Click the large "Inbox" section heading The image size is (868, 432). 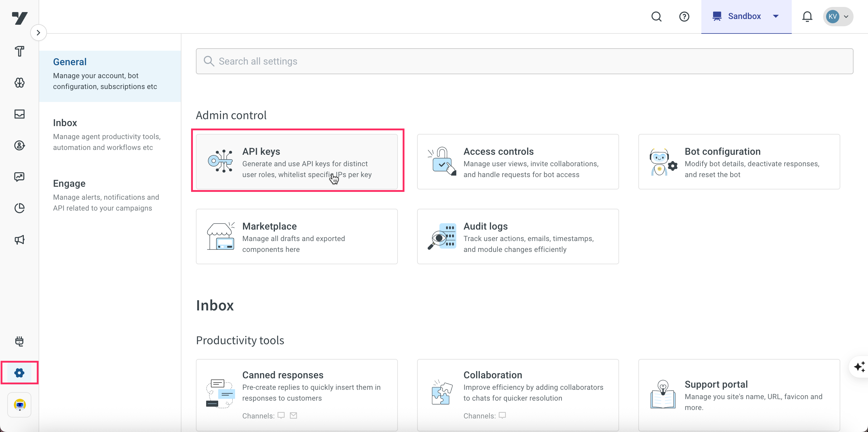coord(215,305)
